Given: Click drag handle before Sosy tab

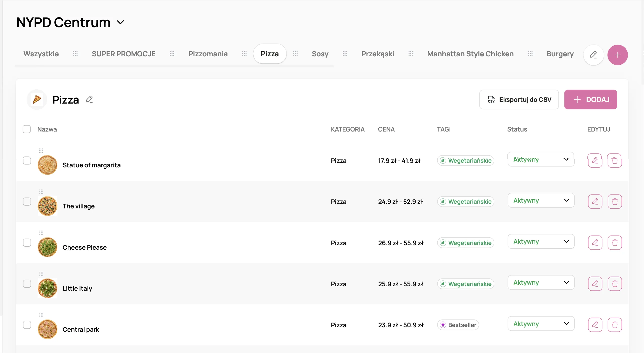Looking at the screenshot, I should click(x=295, y=54).
